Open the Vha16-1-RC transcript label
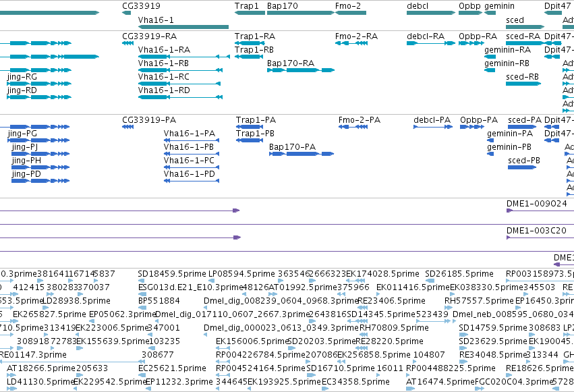The height and width of the screenshot is (392, 574). coord(164,77)
